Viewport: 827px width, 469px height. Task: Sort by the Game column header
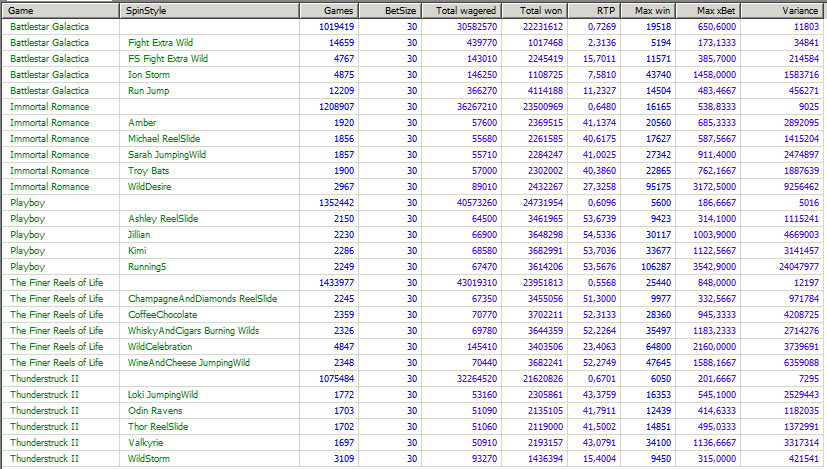pyautogui.click(x=61, y=11)
